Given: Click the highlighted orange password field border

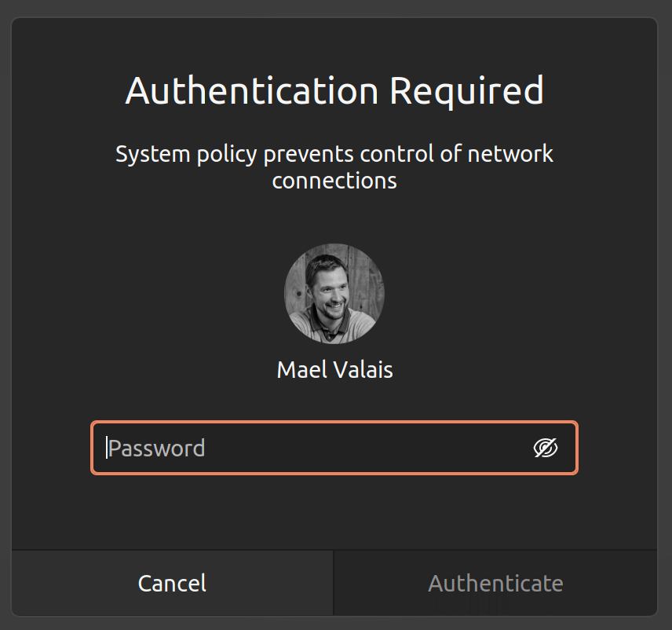Looking at the screenshot, I should [334, 423].
